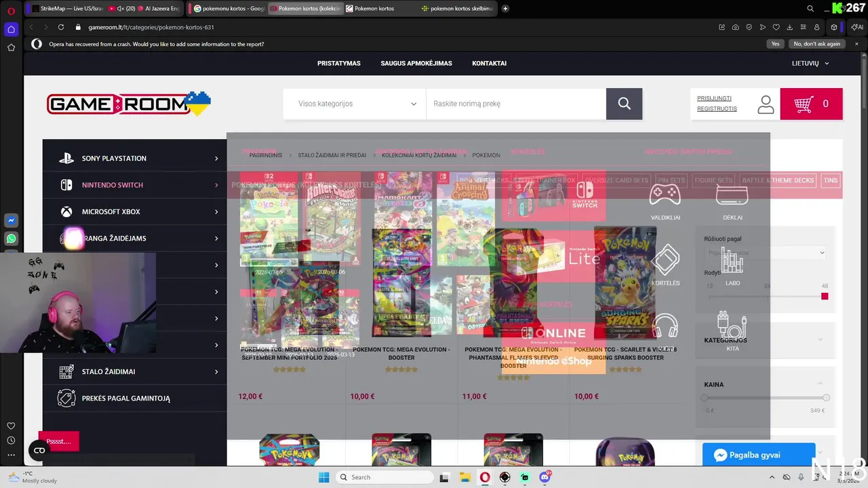Open the Windows Start menu

pos(324,477)
